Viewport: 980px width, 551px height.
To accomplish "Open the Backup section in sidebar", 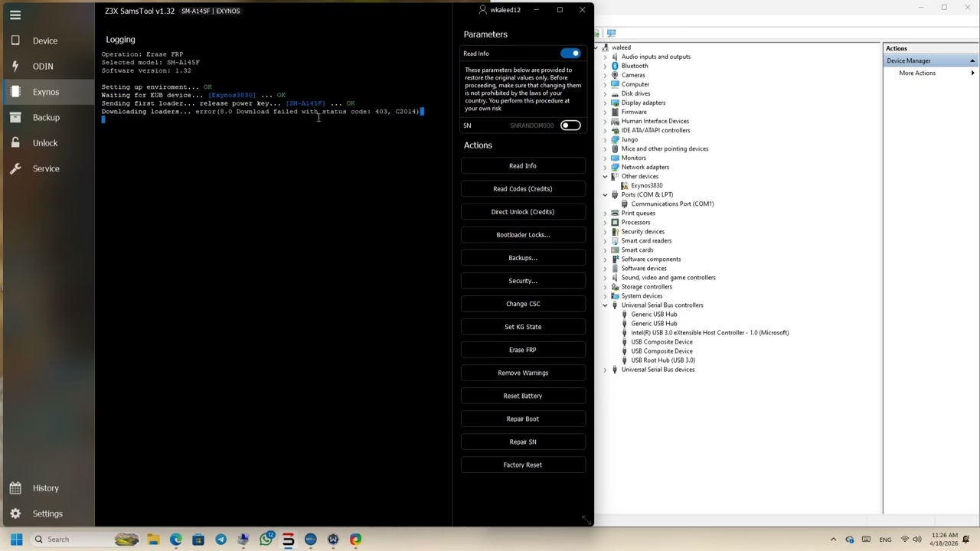I will 46,117.
